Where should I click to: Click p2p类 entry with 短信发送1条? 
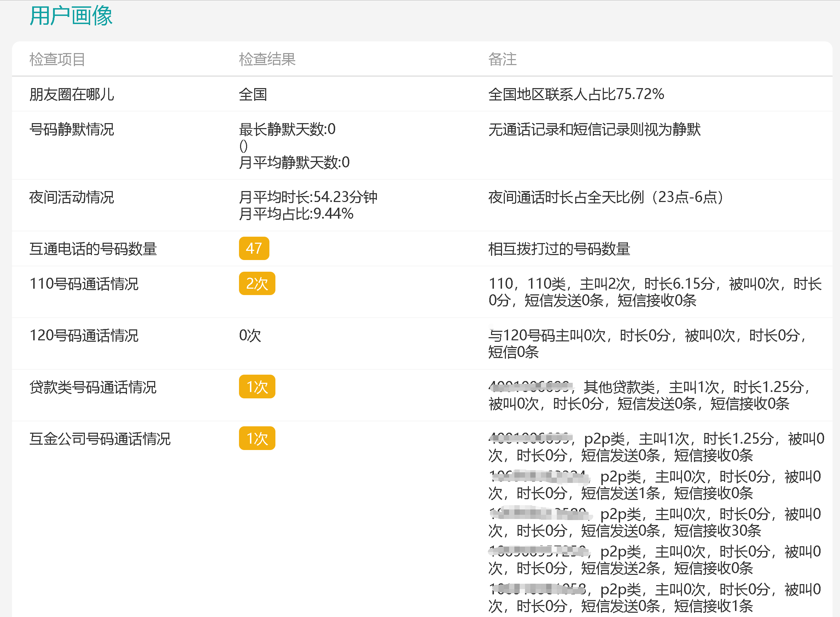[655, 485]
